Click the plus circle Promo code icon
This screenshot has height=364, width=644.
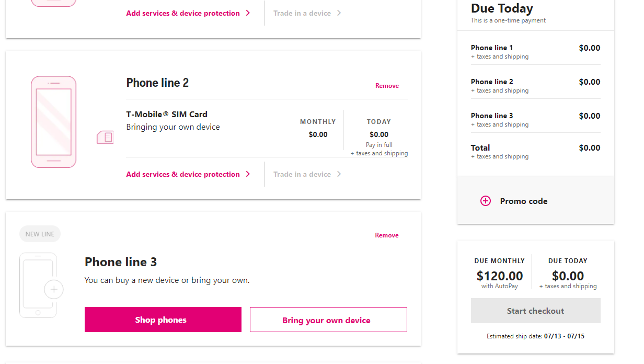tap(486, 201)
